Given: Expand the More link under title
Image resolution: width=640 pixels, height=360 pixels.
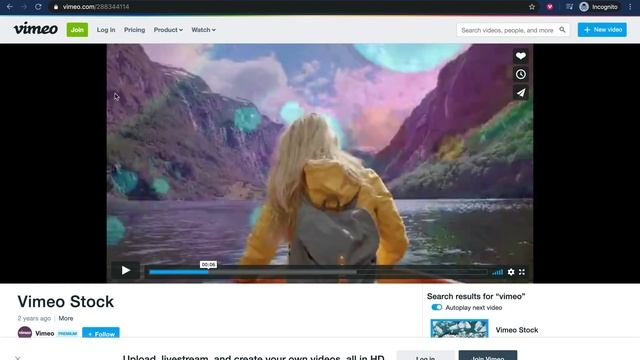Looking at the screenshot, I should coord(66,318).
